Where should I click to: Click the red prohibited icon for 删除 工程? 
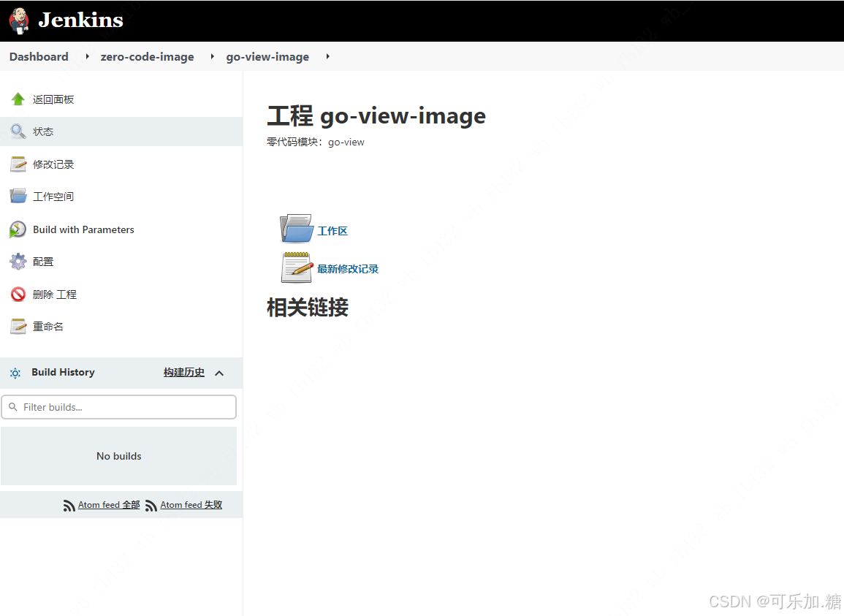click(18, 294)
